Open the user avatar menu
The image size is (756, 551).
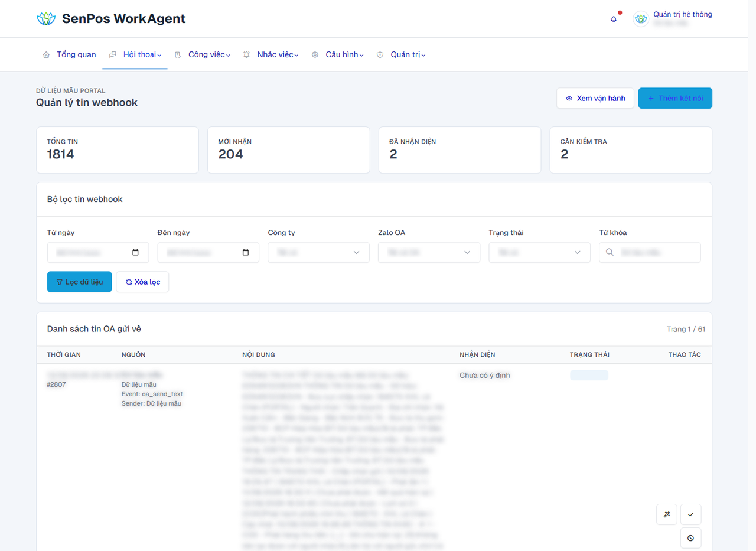pyautogui.click(x=641, y=19)
